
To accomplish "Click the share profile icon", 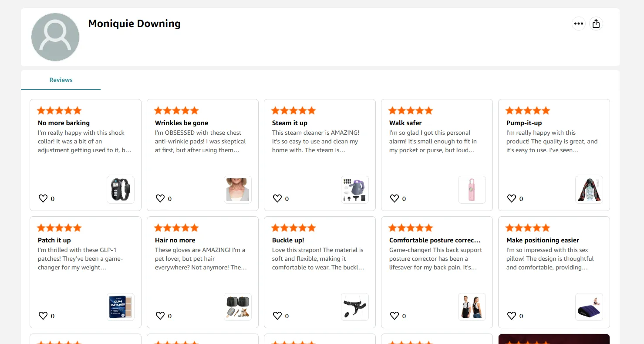I will pos(596,24).
